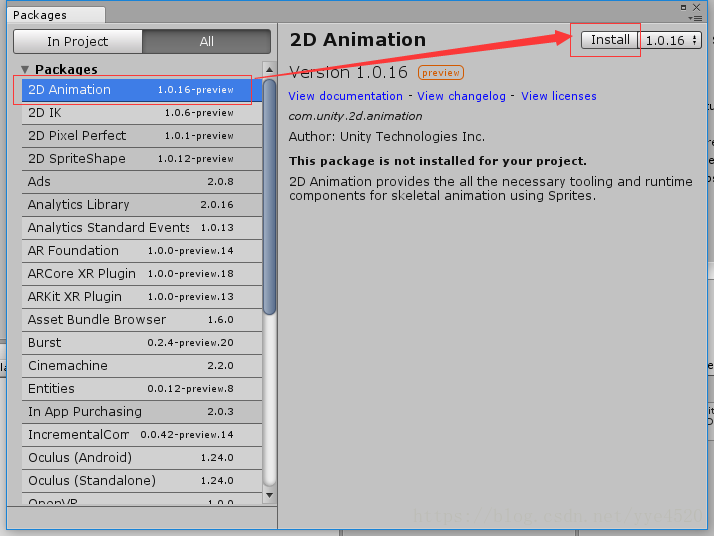The image size is (714, 536).
Task: Open the 1.0.16 version dropdown
Action: click(670, 40)
